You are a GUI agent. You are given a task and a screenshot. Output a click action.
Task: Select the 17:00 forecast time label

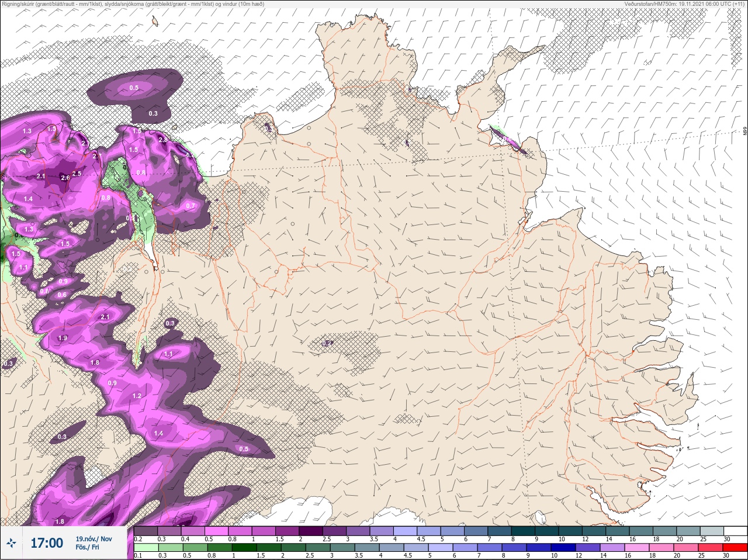[47, 543]
